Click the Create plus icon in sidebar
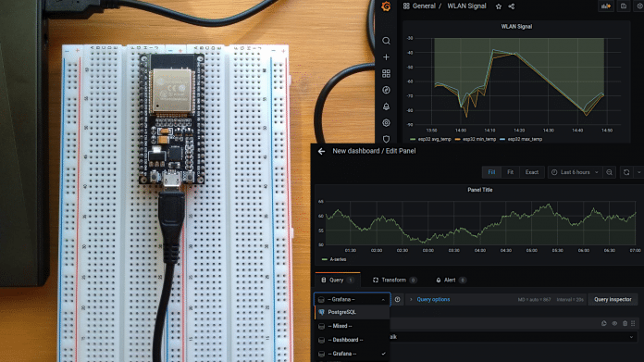This screenshot has width=644, height=362. coord(386,57)
